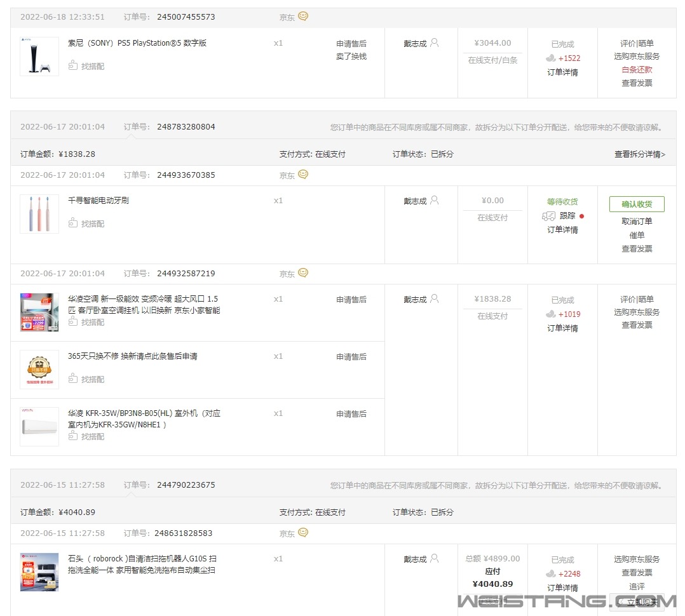The height and width of the screenshot is (616, 685).
Task: Open product title 华凌空调 新一级能效 变频冷暖
Action: 144,304
